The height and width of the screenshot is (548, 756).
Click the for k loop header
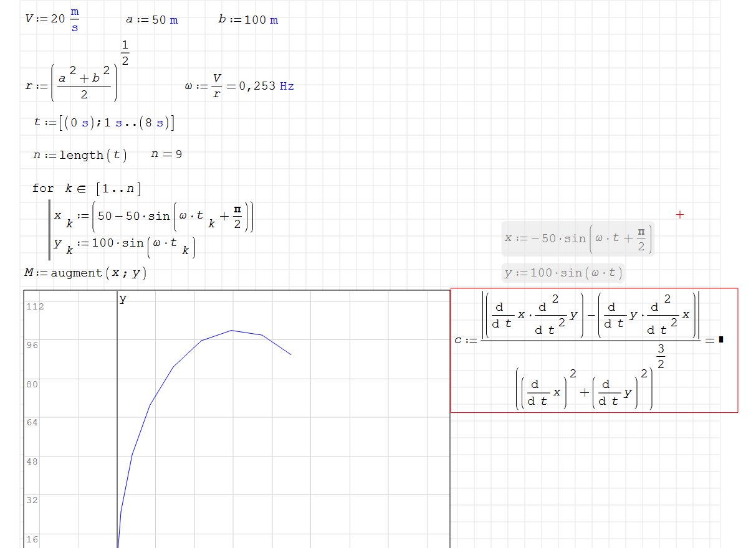87,188
